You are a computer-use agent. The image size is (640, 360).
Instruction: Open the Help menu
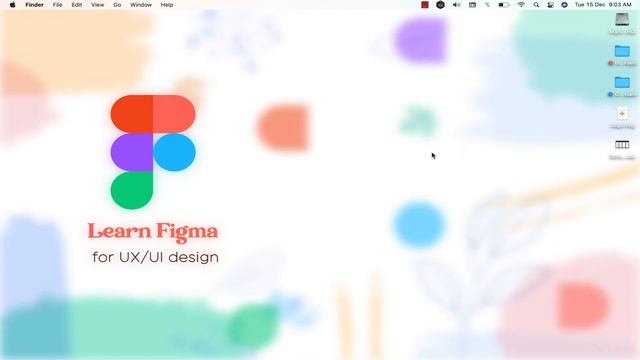click(167, 5)
